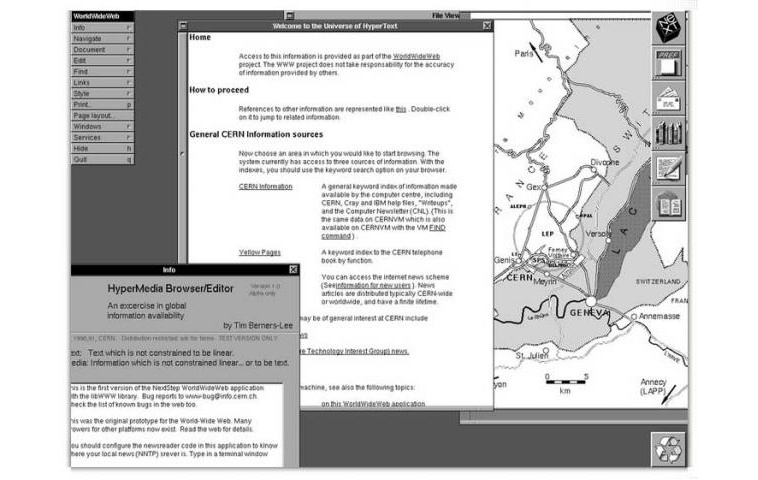Follow the CERN Information hyperlink
The width and height of the screenshot is (758, 480).
click(x=265, y=186)
